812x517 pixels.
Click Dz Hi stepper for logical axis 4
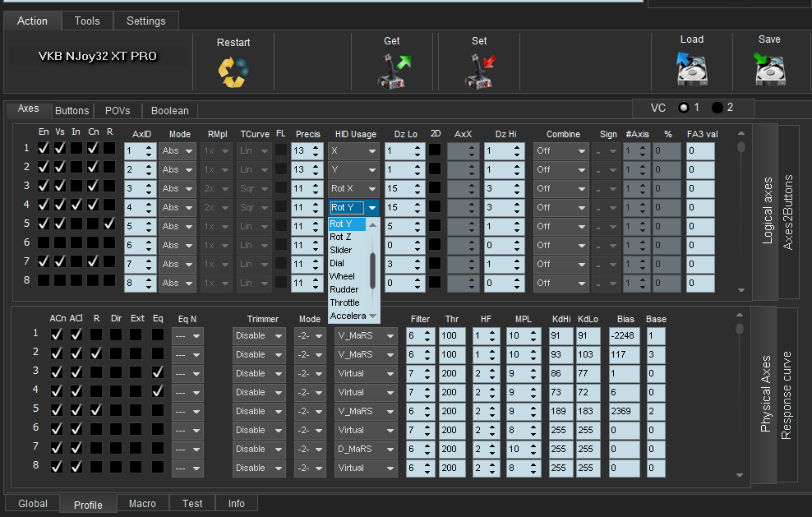tap(517, 208)
